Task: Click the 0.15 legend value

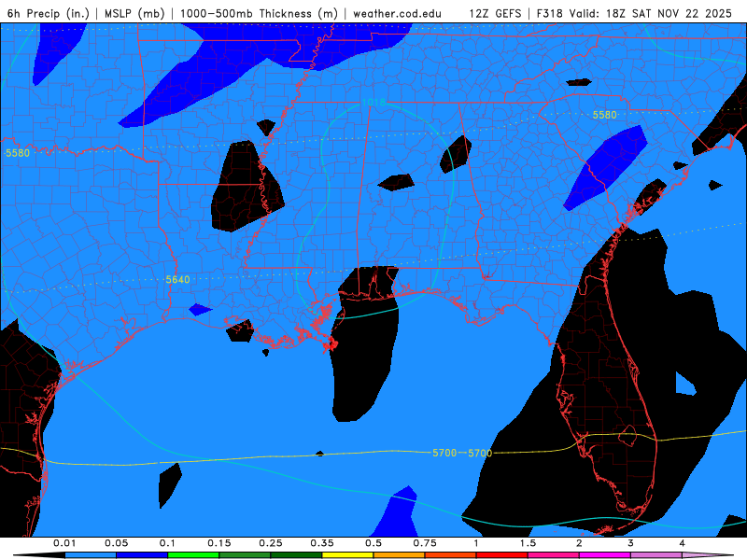Action: 219,543
